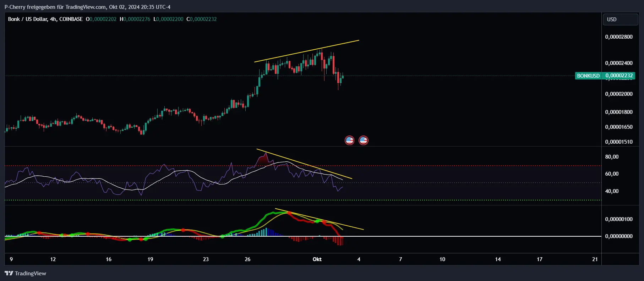Image resolution: width=644 pixels, height=281 pixels.
Task: Click the close value C0,00002232
Action: click(x=201, y=19)
